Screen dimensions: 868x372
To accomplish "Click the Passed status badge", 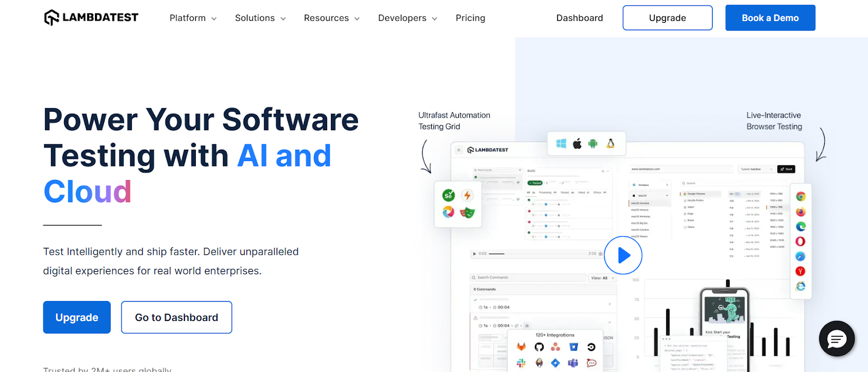I will (535, 183).
